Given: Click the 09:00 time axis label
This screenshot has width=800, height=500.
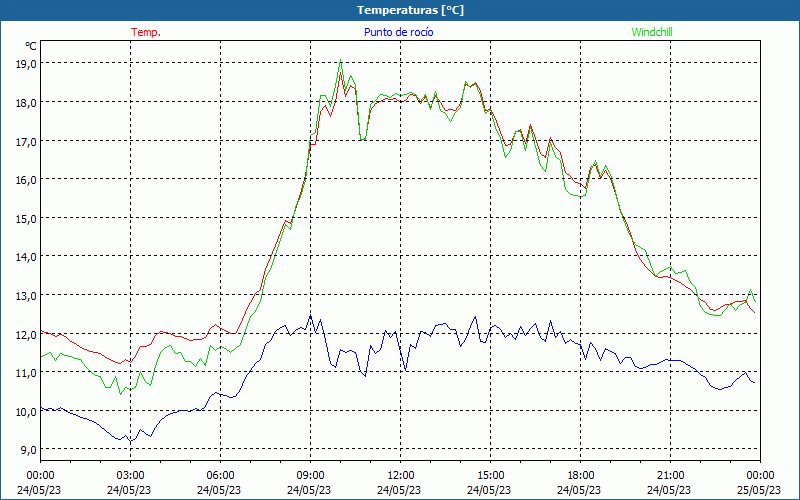Looking at the screenshot, I should (x=310, y=476).
